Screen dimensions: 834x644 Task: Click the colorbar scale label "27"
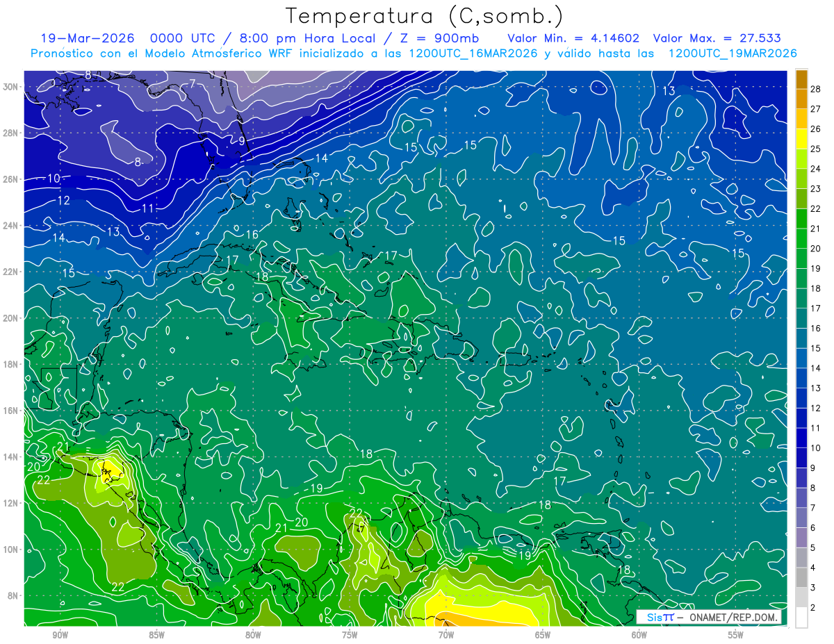[x=815, y=109]
